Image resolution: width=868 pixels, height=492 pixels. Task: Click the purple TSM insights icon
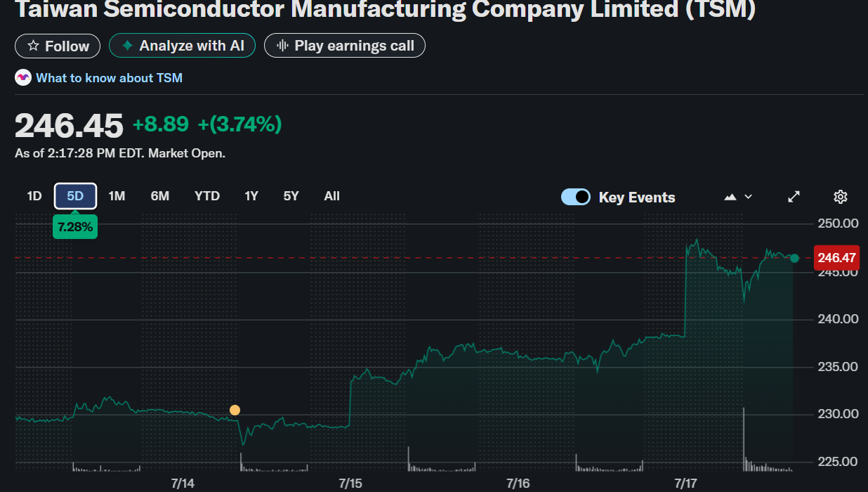coord(23,78)
